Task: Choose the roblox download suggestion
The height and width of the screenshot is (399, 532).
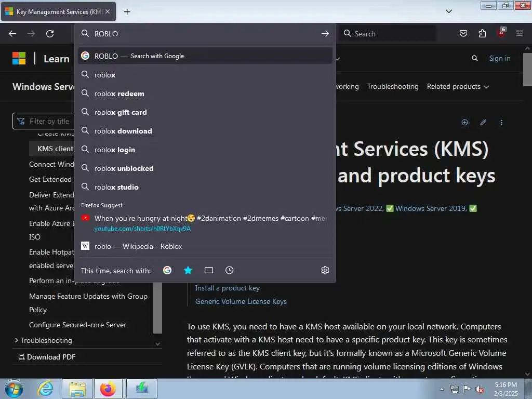Action: (205, 131)
